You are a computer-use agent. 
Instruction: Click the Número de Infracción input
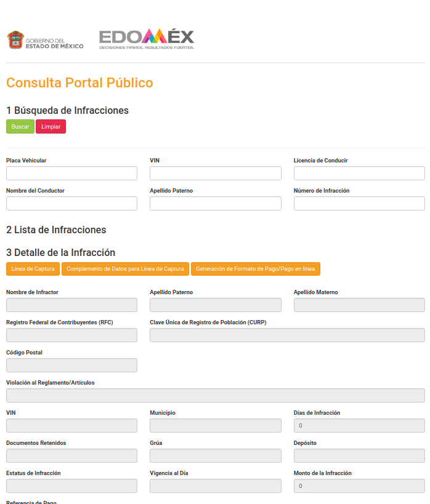point(359,204)
